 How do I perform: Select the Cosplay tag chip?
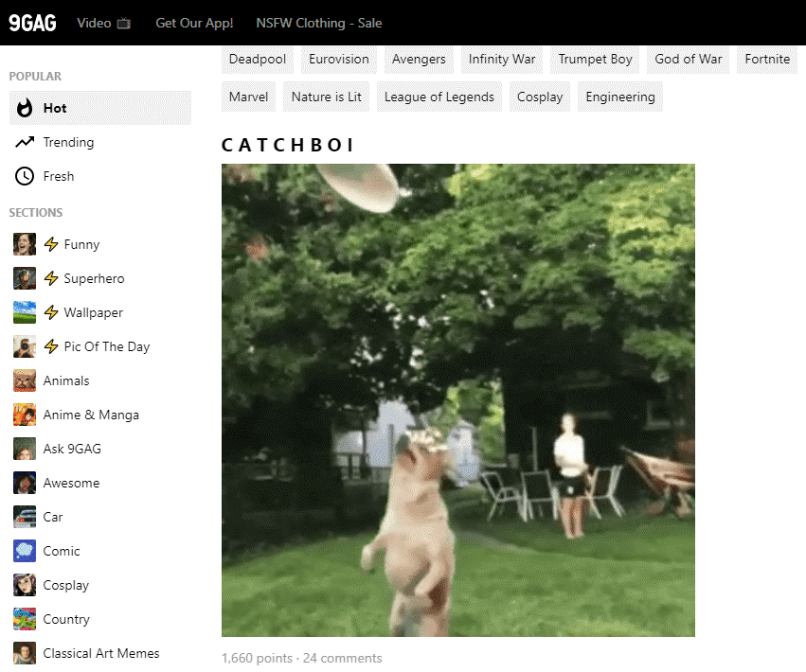click(x=540, y=97)
